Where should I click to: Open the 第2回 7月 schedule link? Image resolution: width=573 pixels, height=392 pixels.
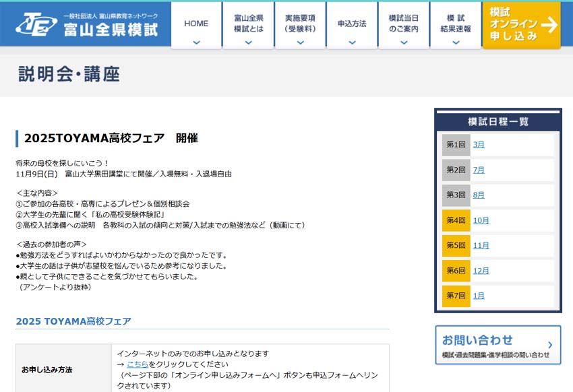coord(479,170)
